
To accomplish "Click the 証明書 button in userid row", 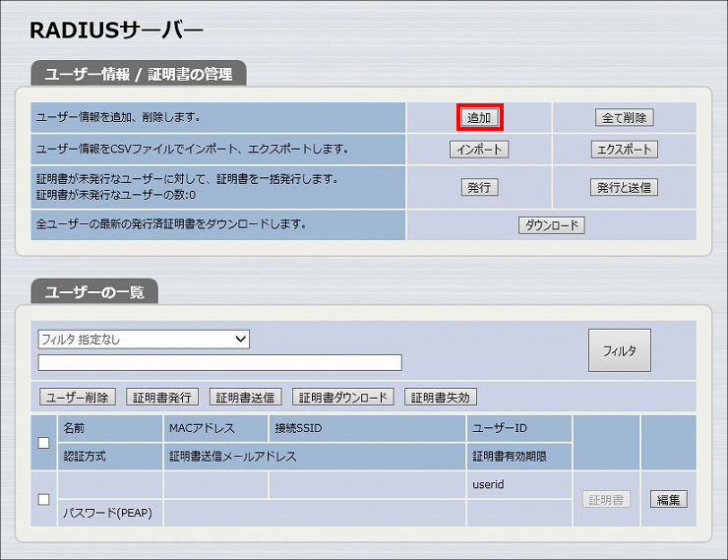I will coord(606,500).
